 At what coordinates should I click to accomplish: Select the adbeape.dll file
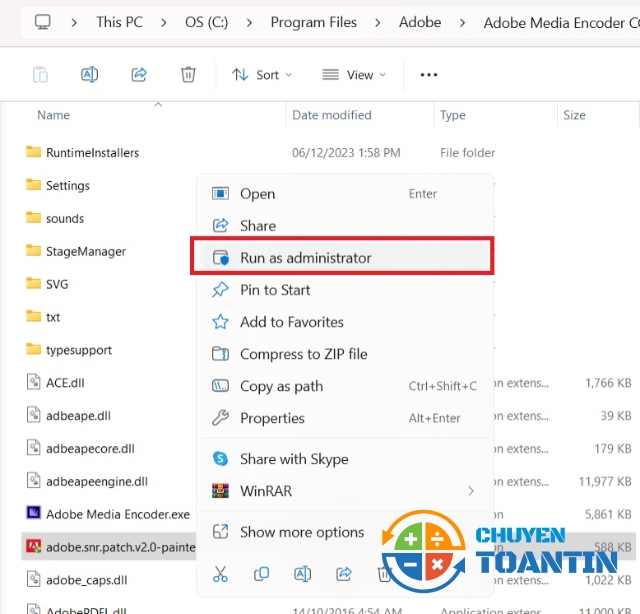[78, 416]
